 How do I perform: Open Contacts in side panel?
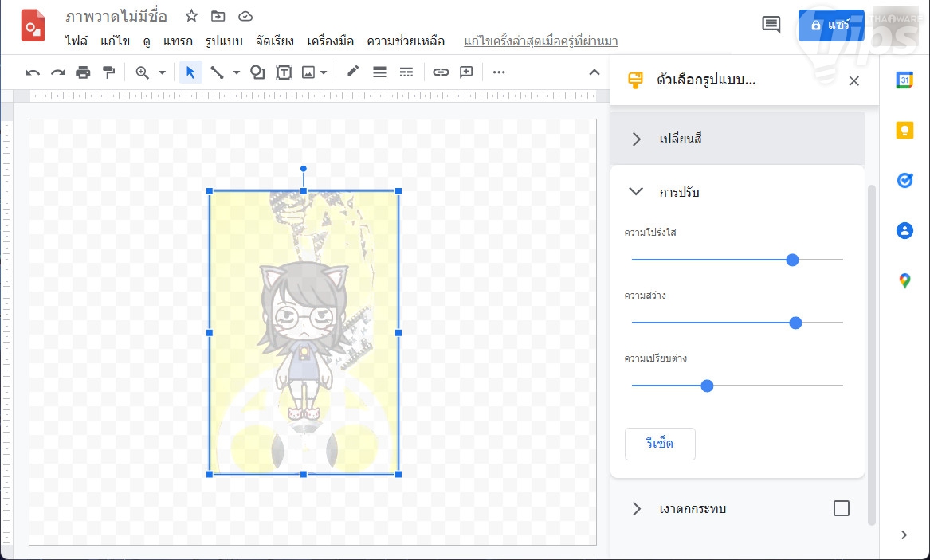coord(904,230)
